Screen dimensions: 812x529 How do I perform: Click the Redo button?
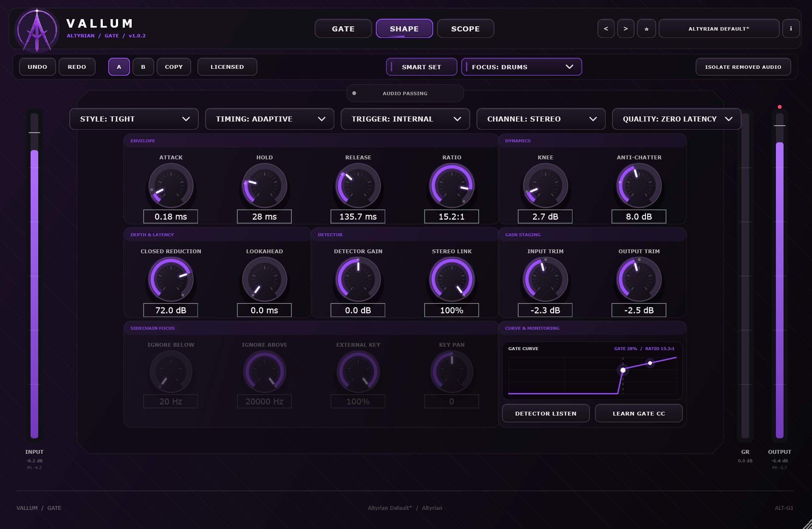77,67
